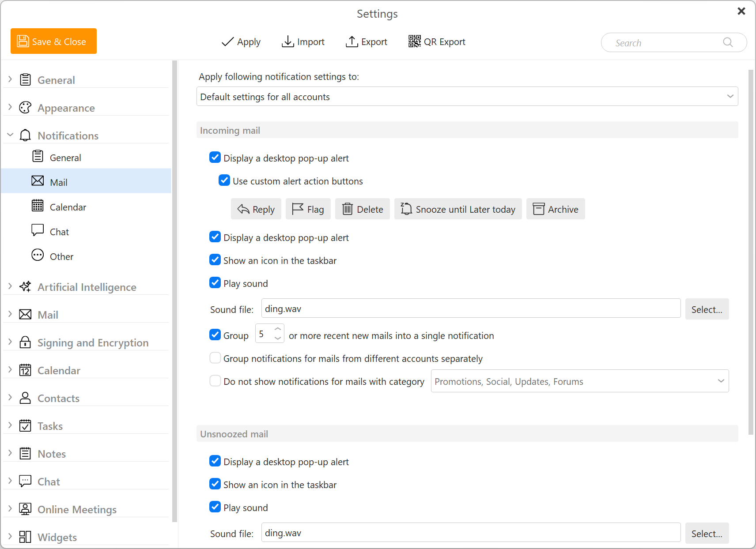
Task: Click the Apply button
Action: (x=241, y=41)
